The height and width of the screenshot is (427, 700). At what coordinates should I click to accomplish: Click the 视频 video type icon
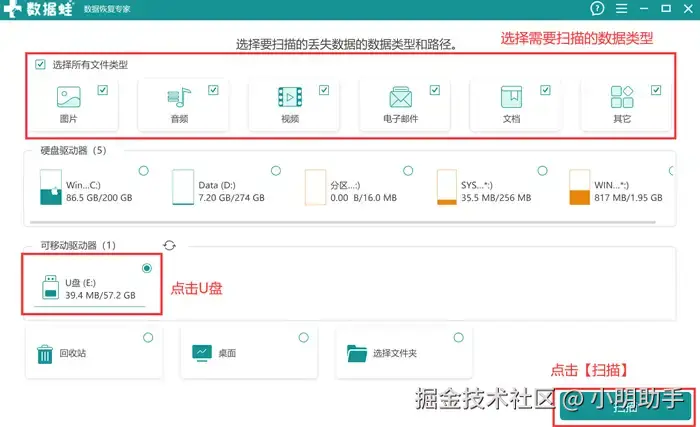290,97
